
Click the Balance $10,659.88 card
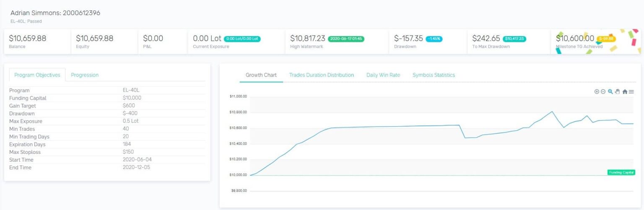coord(37,41)
